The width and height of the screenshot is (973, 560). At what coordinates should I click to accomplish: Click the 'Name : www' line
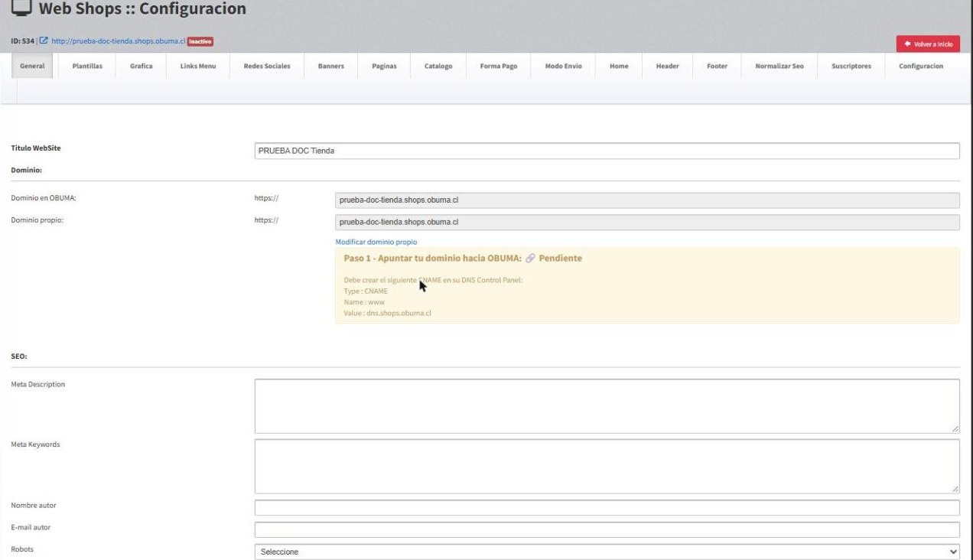coord(364,302)
